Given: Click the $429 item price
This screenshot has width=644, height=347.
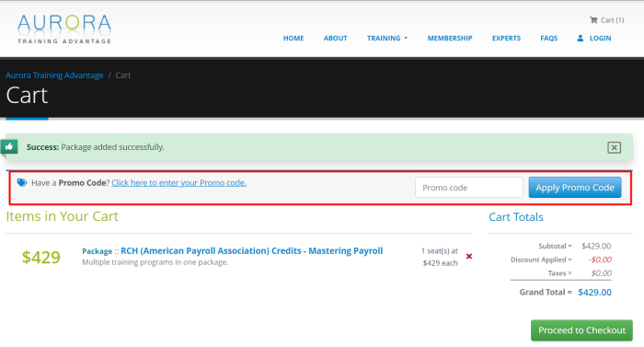Looking at the screenshot, I should pos(41,258).
